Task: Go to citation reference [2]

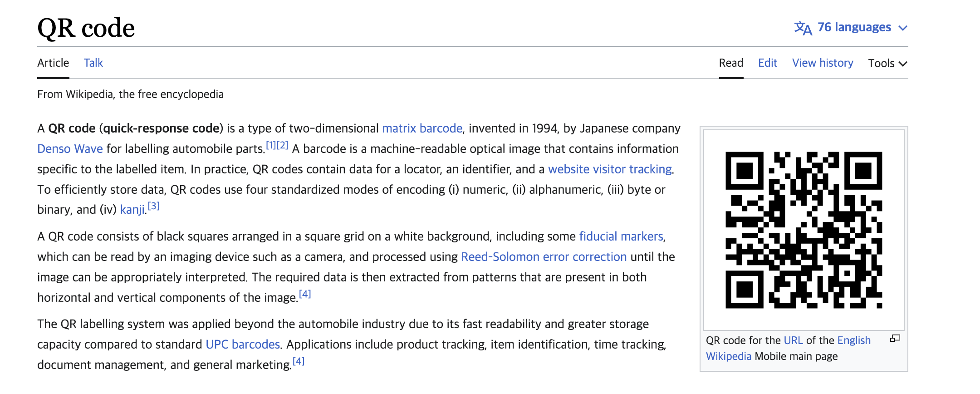Action: click(282, 145)
